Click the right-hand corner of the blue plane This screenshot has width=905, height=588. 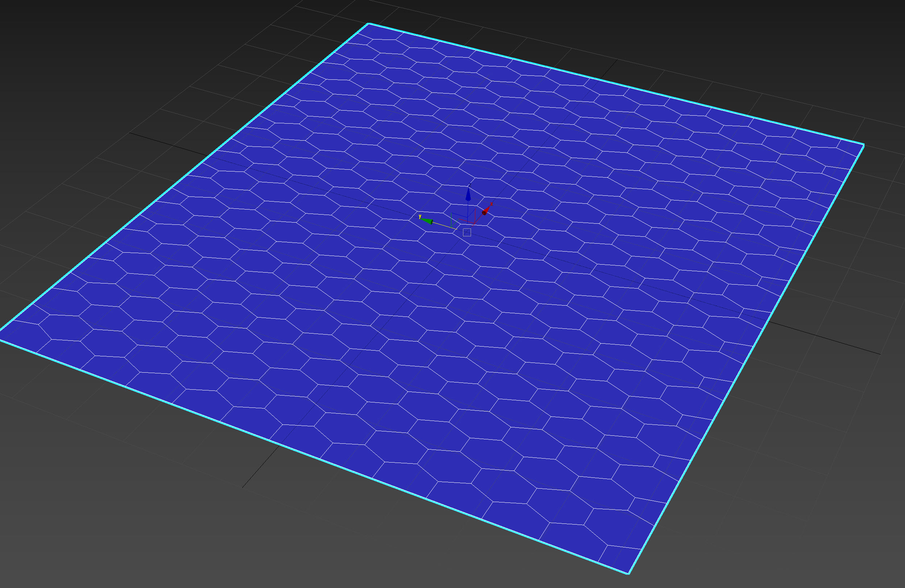[x=864, y=145]
